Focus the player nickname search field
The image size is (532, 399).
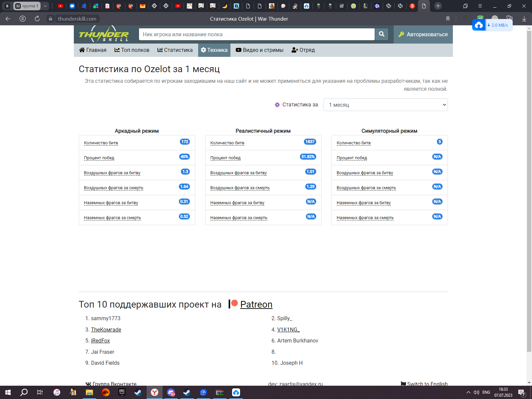(x=257, y=34)
